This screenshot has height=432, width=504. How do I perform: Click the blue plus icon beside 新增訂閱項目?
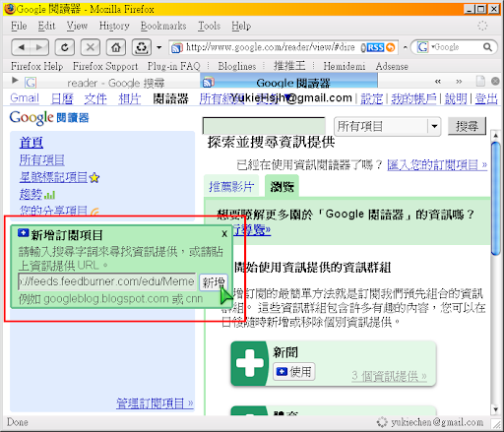click(x=24, y=233)
